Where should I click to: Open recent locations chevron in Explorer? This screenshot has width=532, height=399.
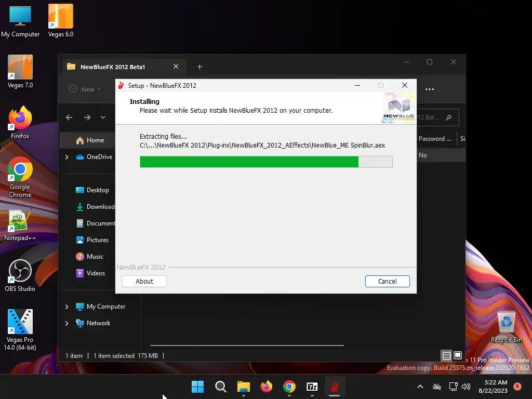click(103, 117)
